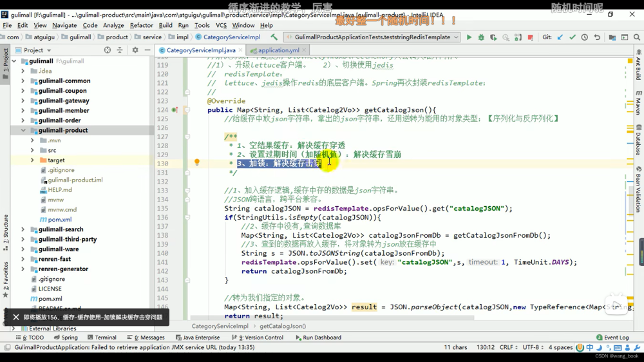This screenshot has height=362, width=644.
Task: Commit changes with Git green checkmark
Action: [x=572, y=37]
